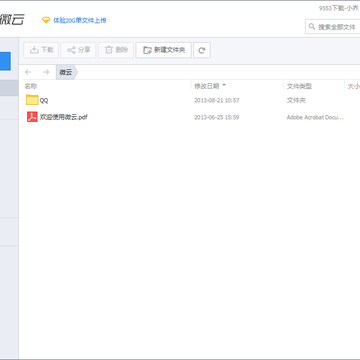Screen dimensions: 360x360
Task: Click the 文件类型 column header
Action: pyautogui.click(x=299, y=86)
